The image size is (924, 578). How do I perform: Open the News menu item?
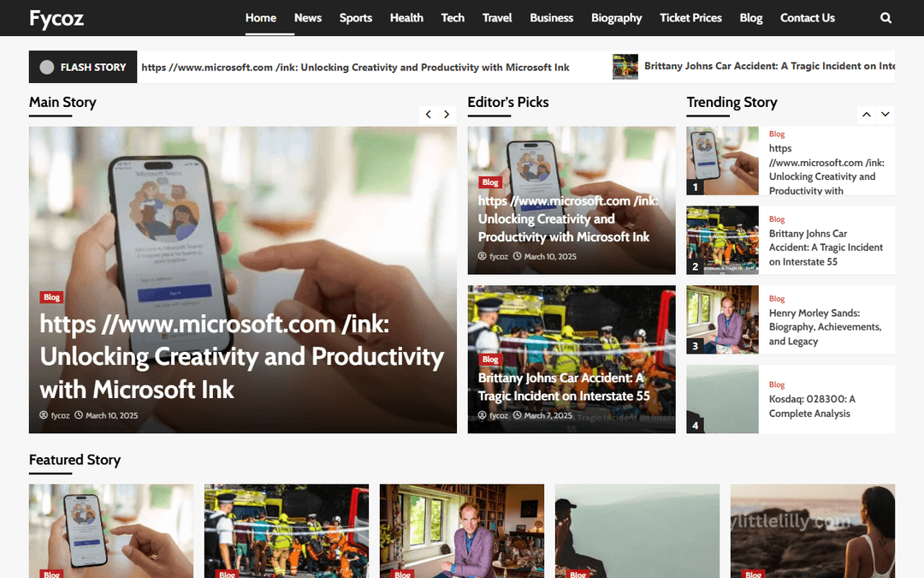[308, 18]
